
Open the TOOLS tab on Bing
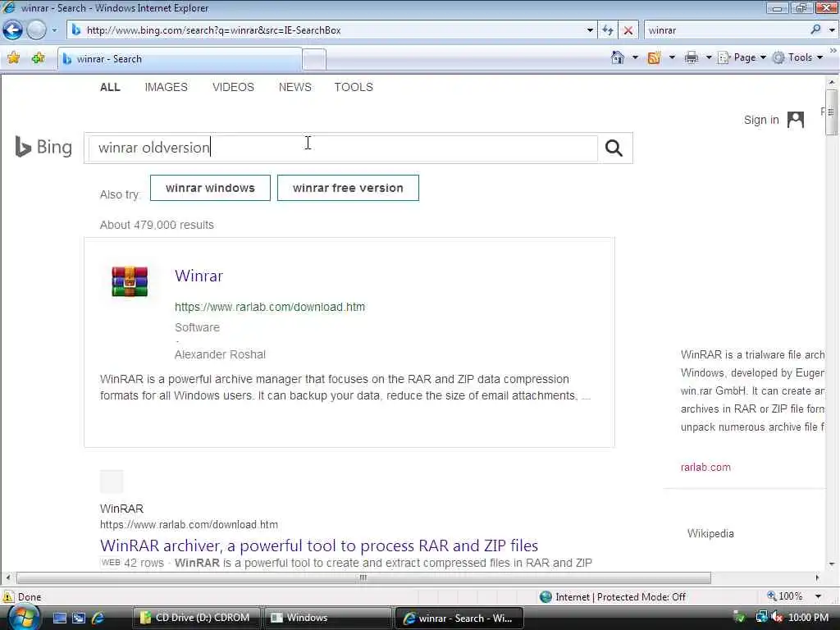tap(354, 87)
